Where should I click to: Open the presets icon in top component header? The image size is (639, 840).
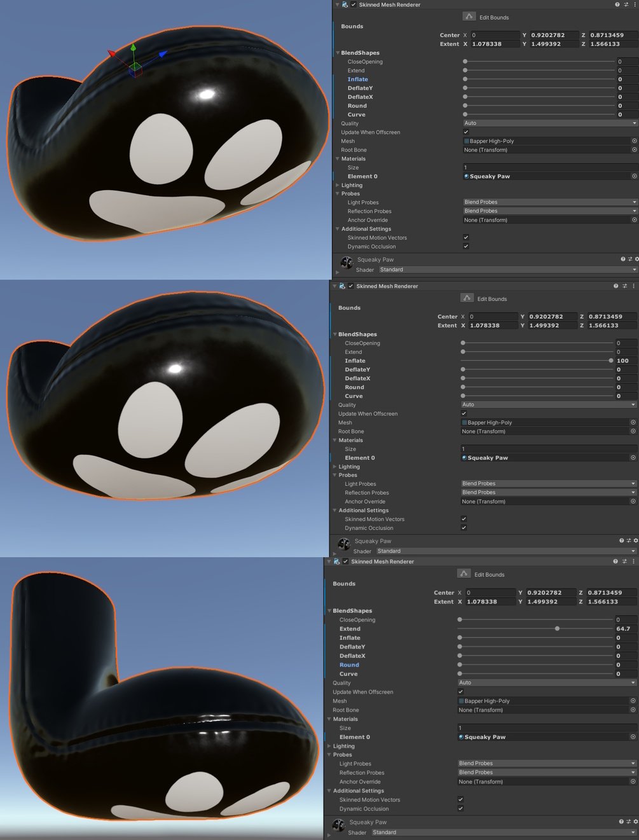[x=626, y=4]
